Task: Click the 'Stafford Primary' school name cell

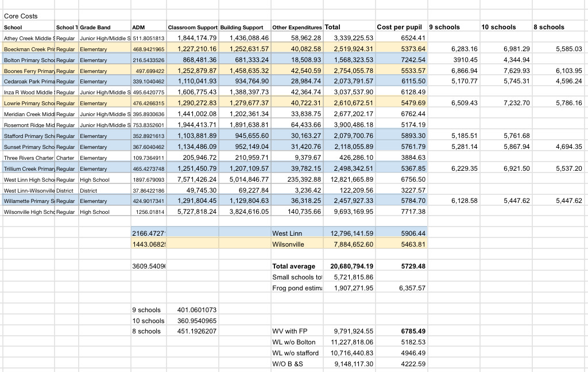Action: [x=29, y=136]
